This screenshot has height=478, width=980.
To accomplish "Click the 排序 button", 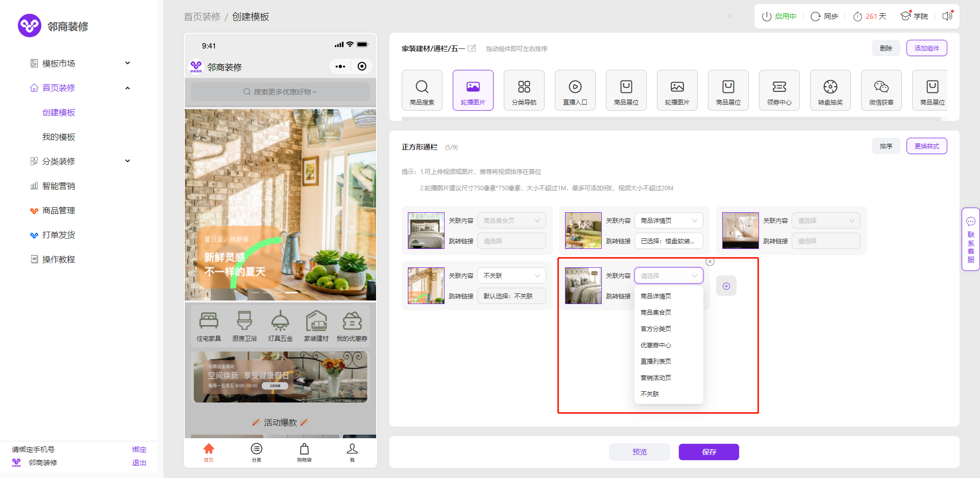I will click(x=886, y=146).
